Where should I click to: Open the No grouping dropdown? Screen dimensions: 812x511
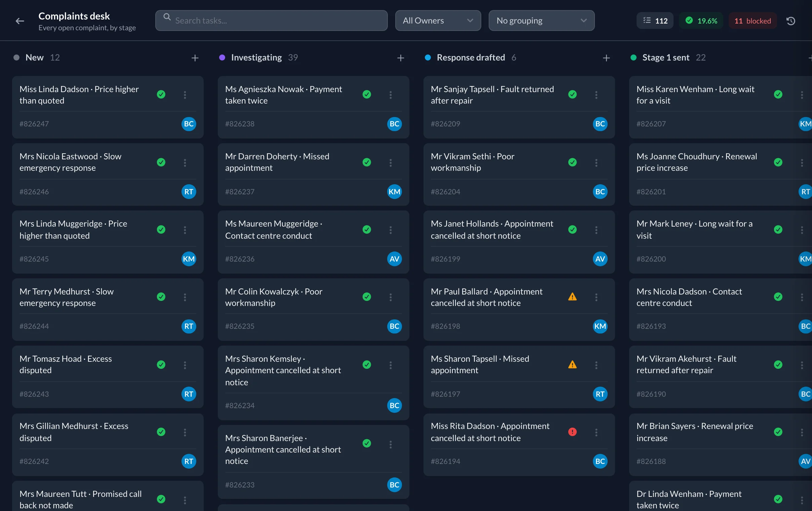tap(541, 21)
